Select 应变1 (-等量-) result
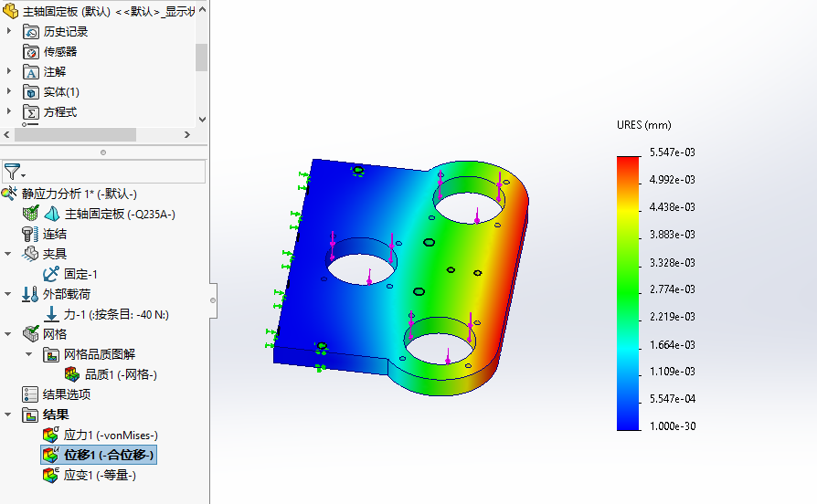The width and height of the screenshot is (817, 504). (100, 475)
